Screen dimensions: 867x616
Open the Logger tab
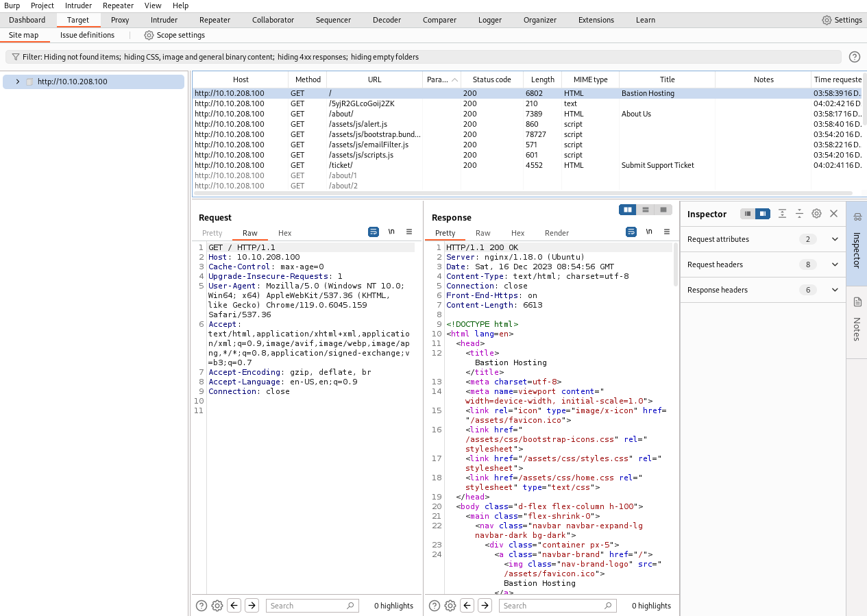pos(490,20)
